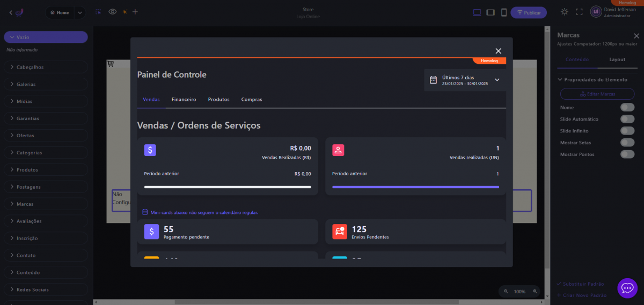Select the Layout tab
Image resolution: width=644 pixels, height=305 pixels.
point(617,59)
